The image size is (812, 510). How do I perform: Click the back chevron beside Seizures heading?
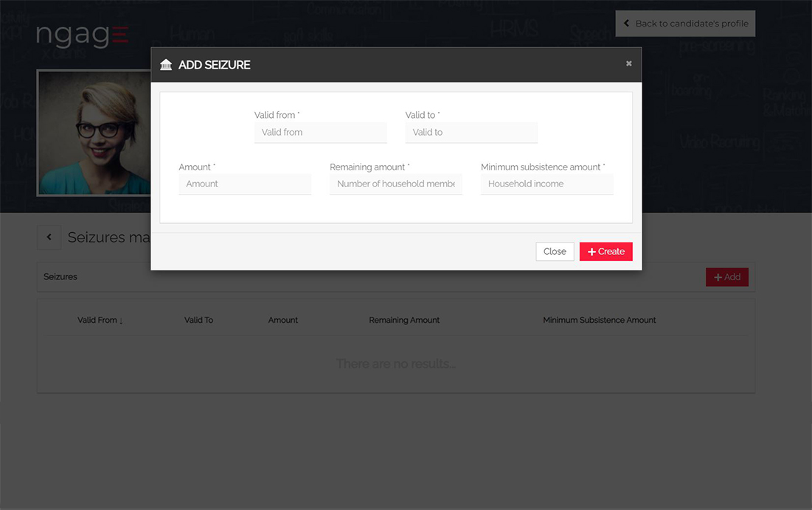click(x=49, y=237)
